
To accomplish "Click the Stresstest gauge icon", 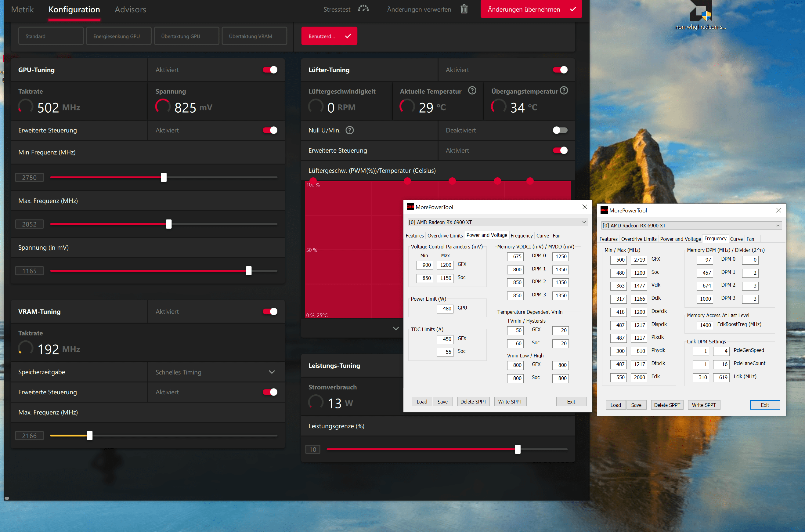I will 363,9.
